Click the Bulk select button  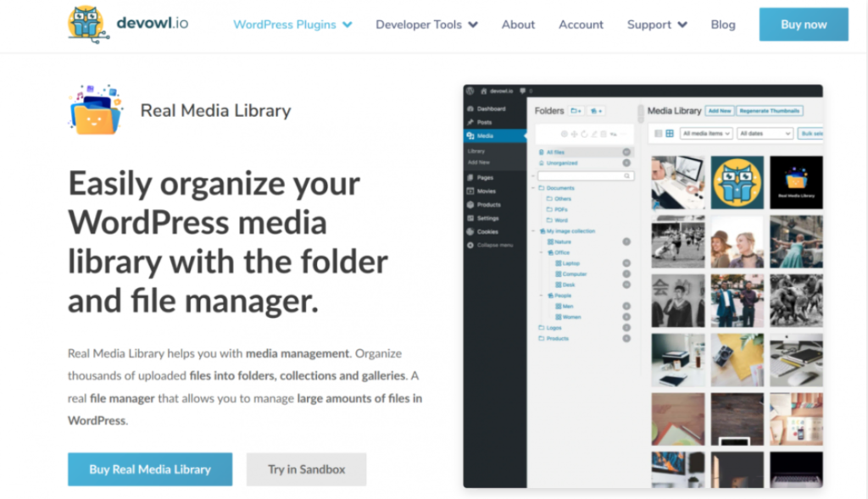[x=810, y=133]
